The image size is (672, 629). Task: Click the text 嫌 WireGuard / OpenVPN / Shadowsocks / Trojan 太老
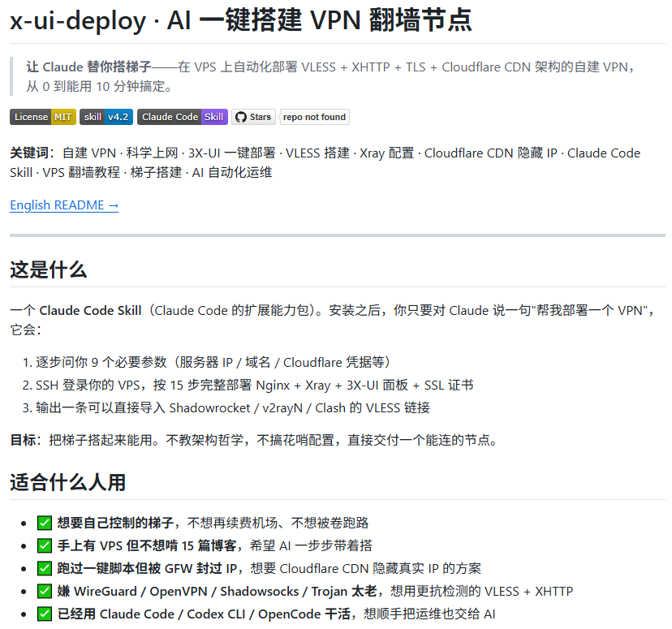click(217, 591)
